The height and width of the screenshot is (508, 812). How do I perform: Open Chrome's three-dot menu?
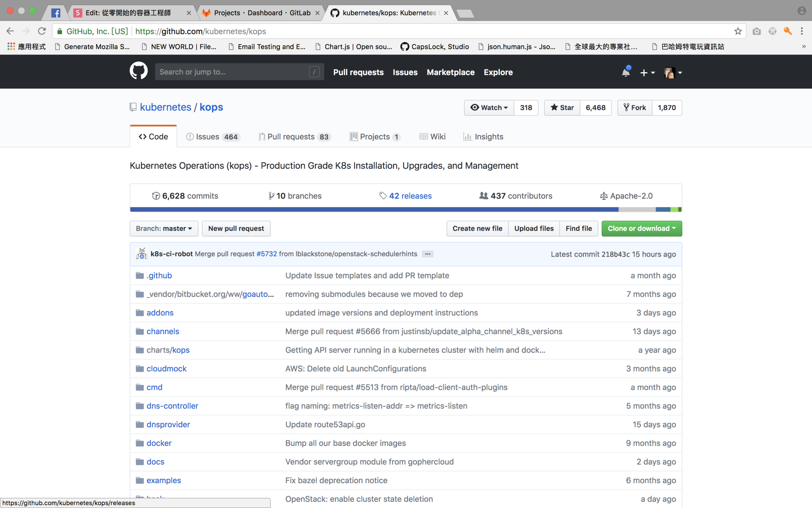tap(802, 31)
